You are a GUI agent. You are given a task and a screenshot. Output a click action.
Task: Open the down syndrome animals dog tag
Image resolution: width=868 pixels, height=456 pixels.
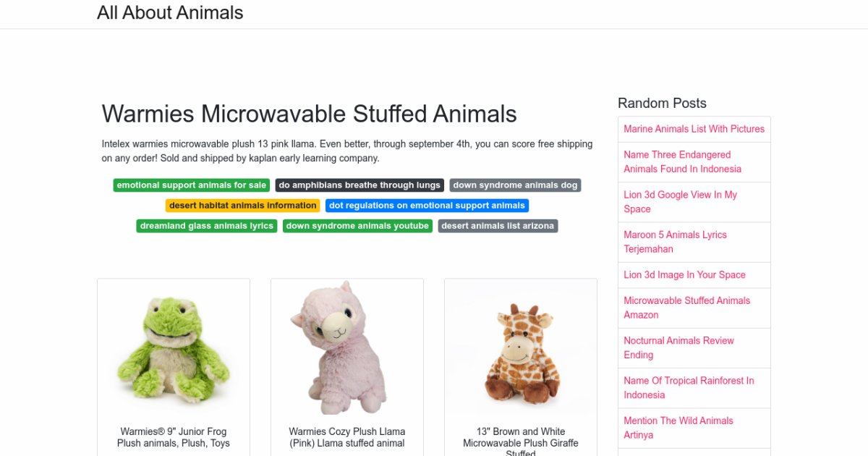(x=515, y=185)
